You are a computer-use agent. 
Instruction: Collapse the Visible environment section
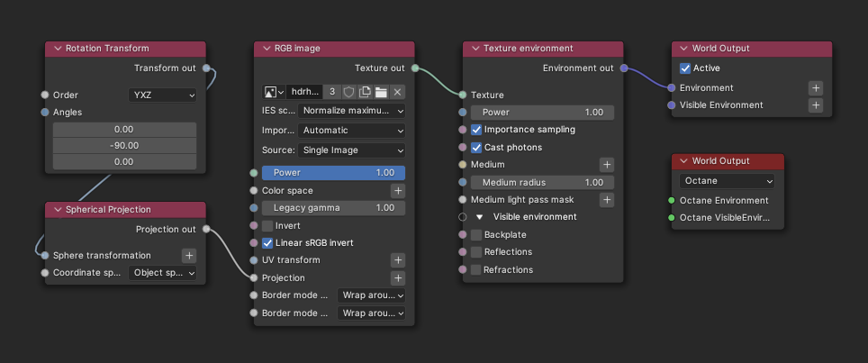(x=480, y=217)
